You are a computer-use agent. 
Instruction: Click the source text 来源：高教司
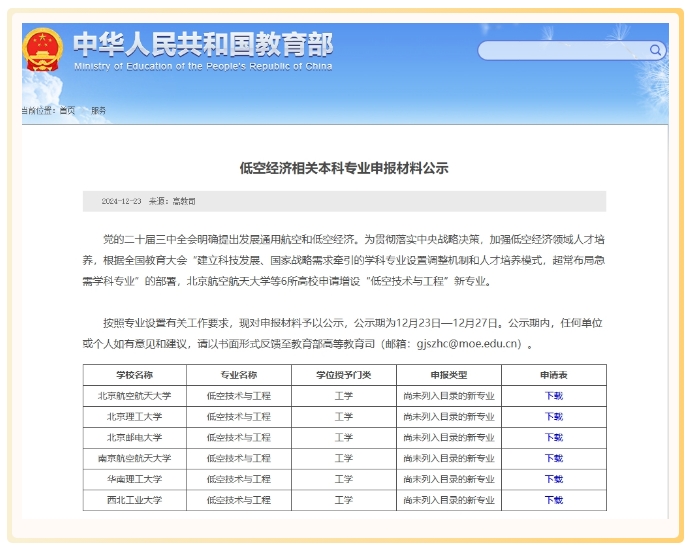172,201
